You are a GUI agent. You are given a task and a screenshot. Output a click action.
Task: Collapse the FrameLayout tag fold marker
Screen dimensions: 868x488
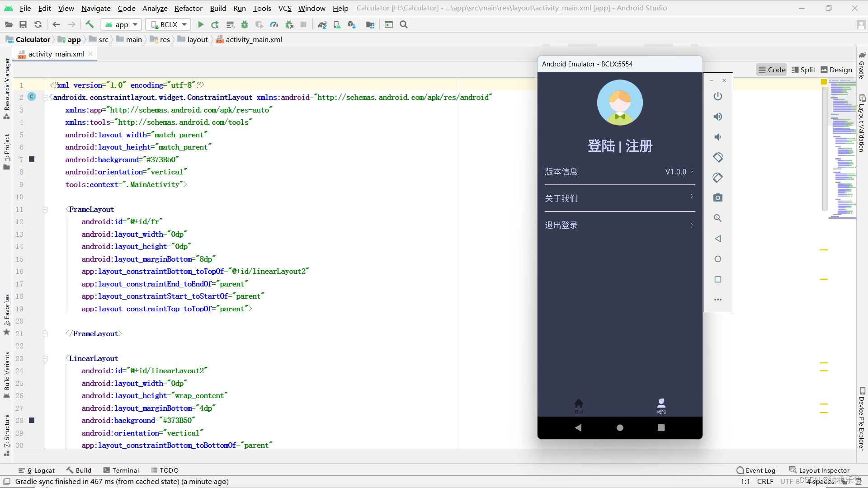pos(45,210)
